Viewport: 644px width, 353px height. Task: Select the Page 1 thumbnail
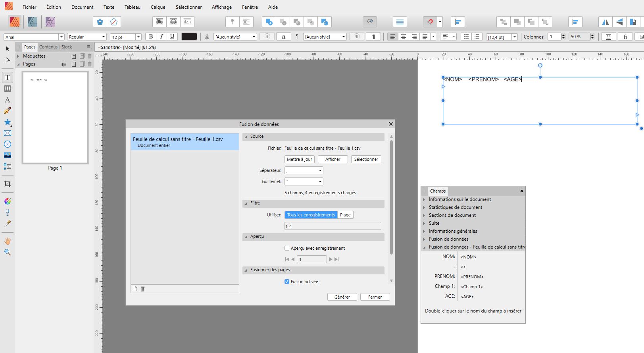[55, 118]
